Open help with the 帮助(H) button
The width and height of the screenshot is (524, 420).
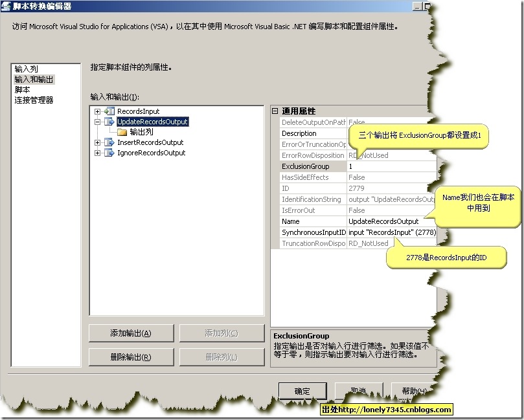pyautogui.click(x=412, y=391)
